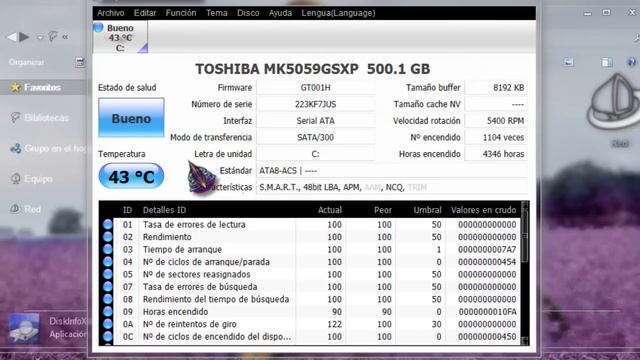Open the Disco menu
This screenshot has height=360, width=640.
tap(248, 13)
